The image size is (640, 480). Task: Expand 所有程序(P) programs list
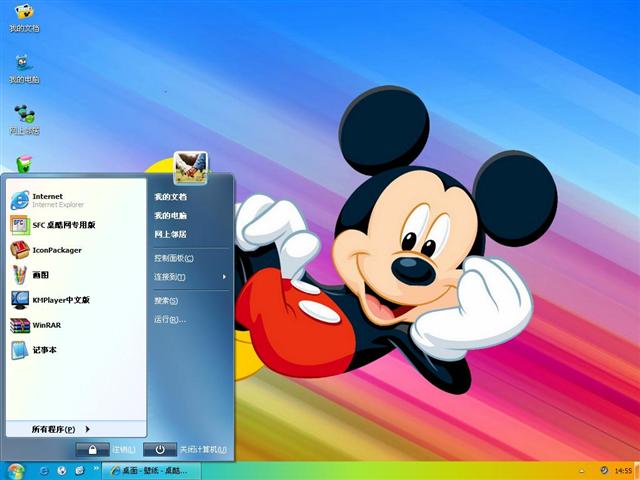(60, 429)
